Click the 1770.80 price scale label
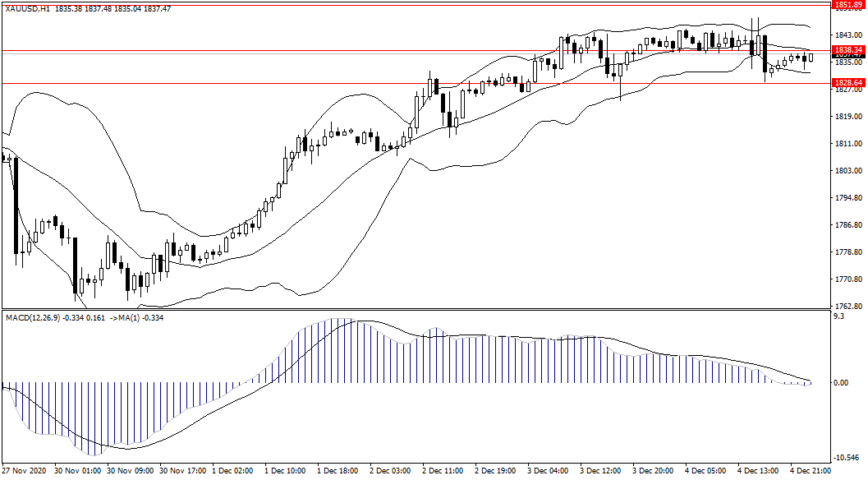Viewport: 868px width, 480px height. pyautogui.click(x=847, y=279)
